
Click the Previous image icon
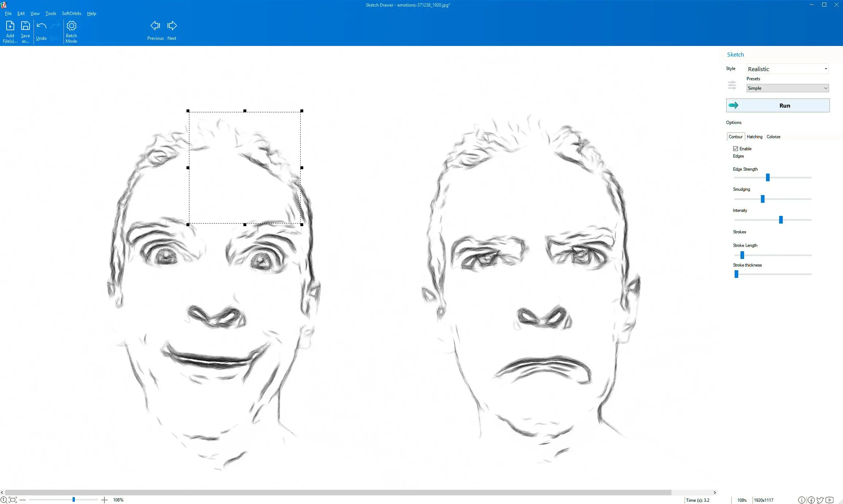coord(155,25)
